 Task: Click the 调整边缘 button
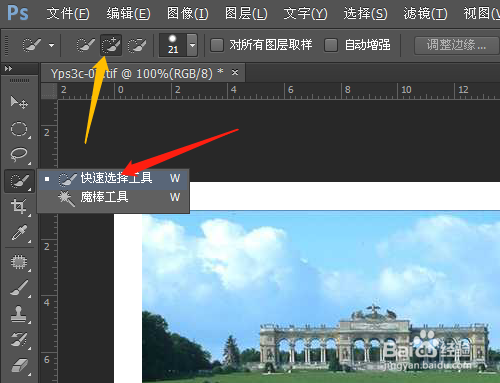pyautogui.click(x=456, y=45)
